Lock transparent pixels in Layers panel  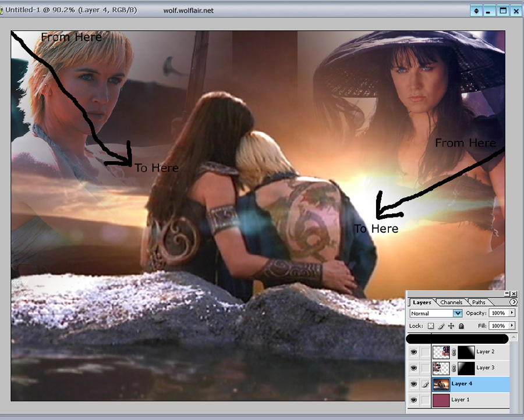coord(431,326)
